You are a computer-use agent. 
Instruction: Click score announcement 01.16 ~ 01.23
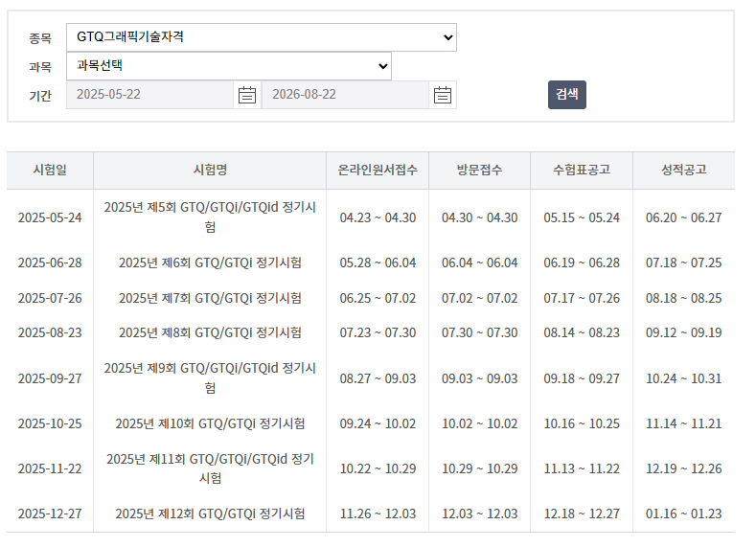coord(684,514)
